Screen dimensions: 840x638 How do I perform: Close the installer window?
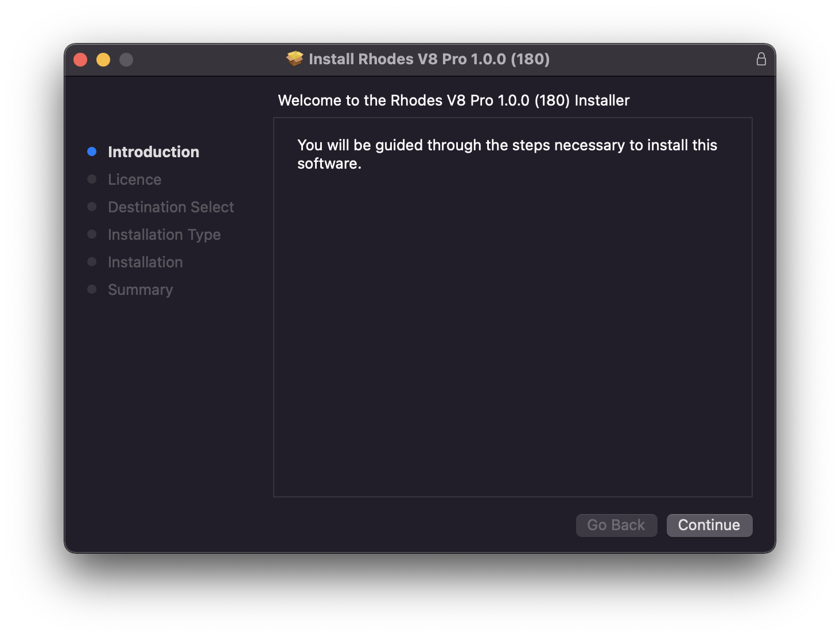[80, 60]
